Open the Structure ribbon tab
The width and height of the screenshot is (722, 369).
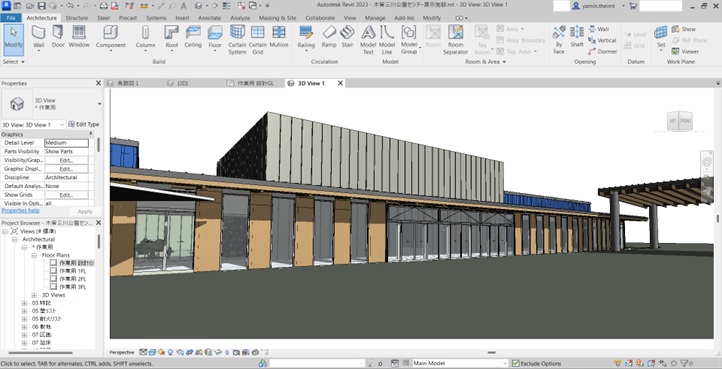(76, 18)
